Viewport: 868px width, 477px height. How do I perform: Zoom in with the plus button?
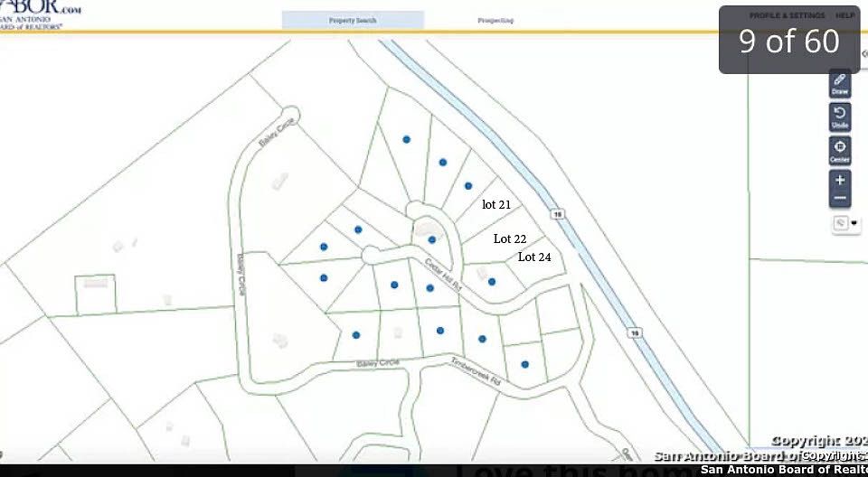(840, 180)
